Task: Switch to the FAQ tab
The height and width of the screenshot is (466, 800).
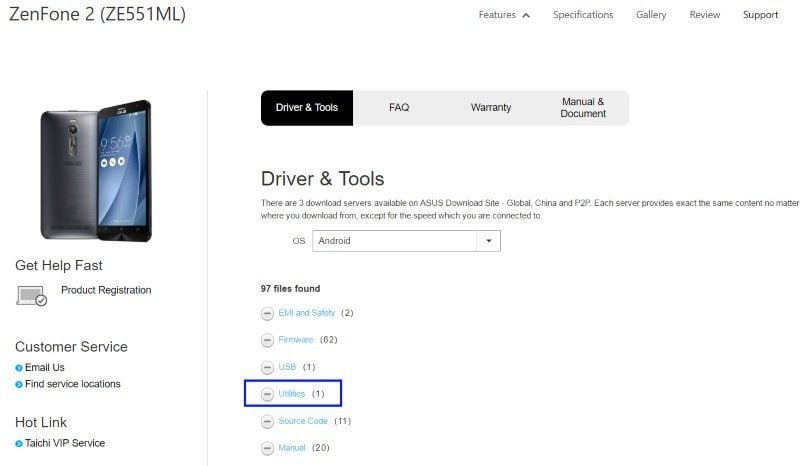Action: click(x=399, y=108)
